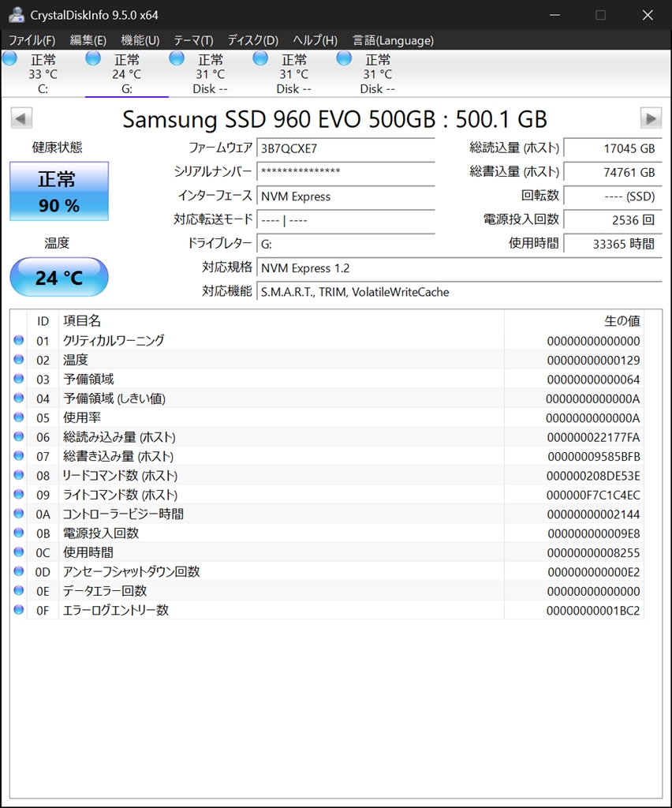Select raw value 0000000001BC2
Screen dimensions: 672x808
[x=592, y=611]
